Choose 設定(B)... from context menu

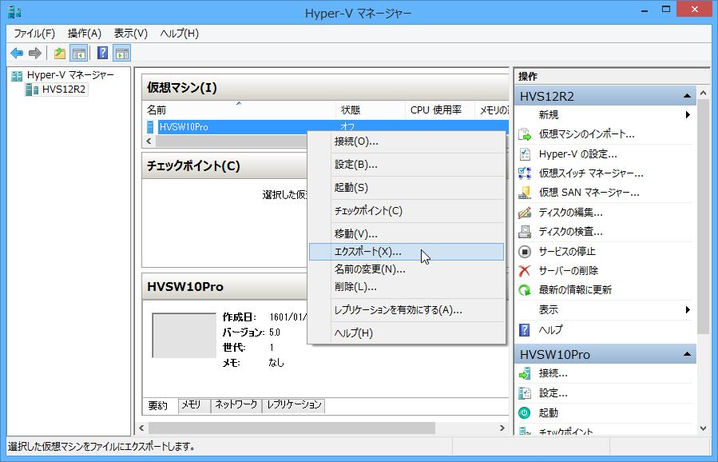[x=407, y=164]
